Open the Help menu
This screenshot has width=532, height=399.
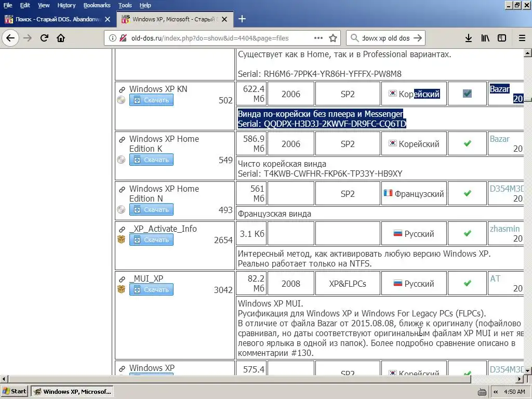click(145, 5)
